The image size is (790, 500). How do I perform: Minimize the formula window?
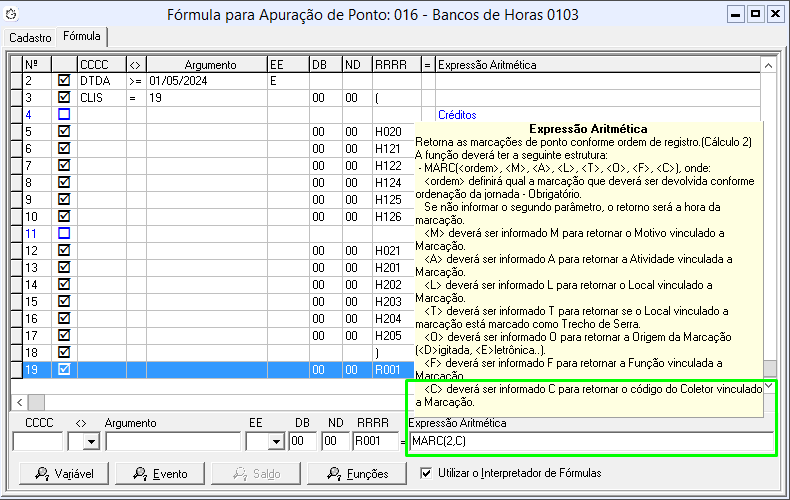[736, 14]
